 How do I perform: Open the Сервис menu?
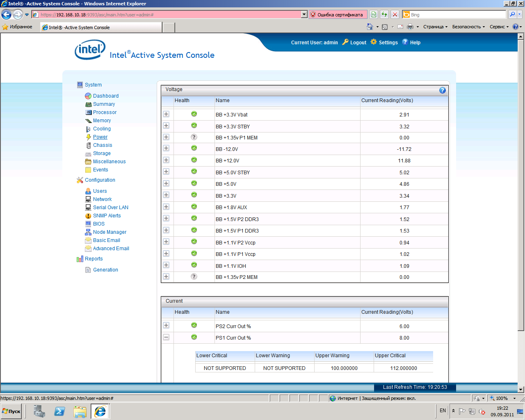[498, 27]
